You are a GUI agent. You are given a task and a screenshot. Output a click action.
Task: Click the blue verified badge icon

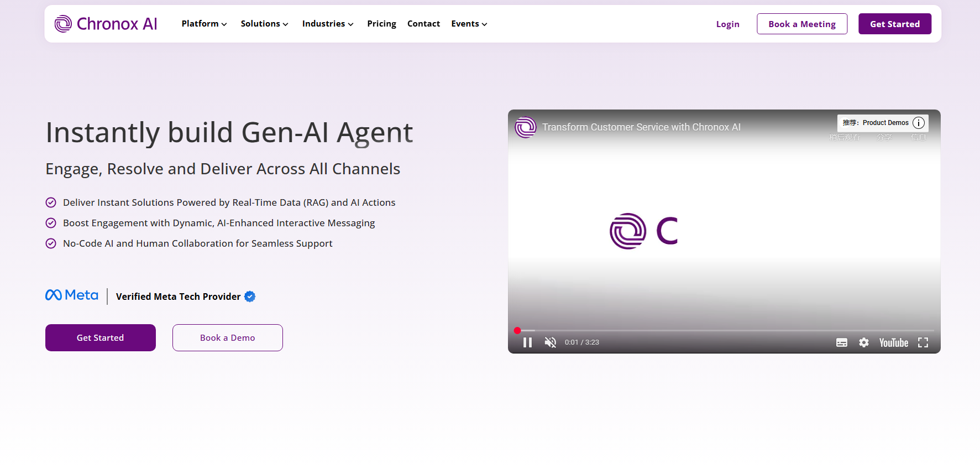tap(250, 297)
